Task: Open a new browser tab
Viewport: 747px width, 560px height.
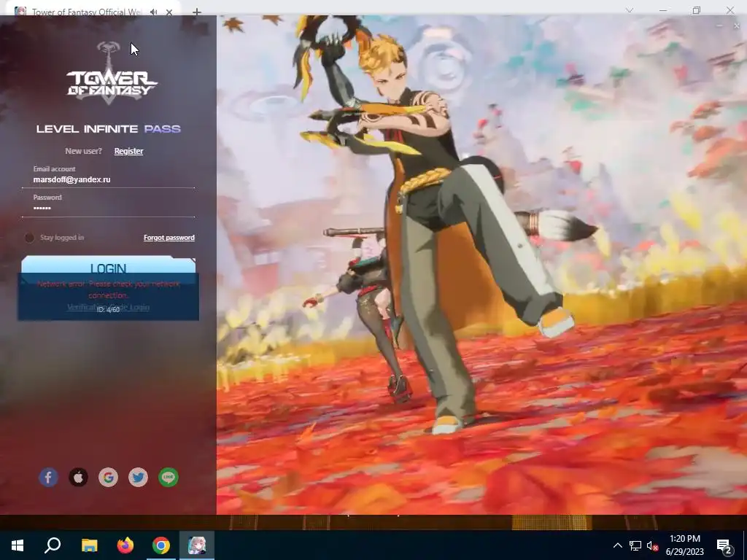Action: (x=197, y=12)
